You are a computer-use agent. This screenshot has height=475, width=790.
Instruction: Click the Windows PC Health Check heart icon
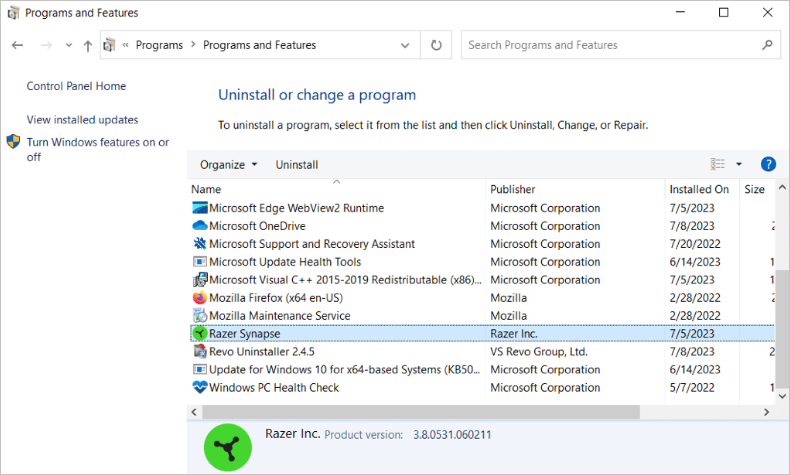[x=200, y=387]
